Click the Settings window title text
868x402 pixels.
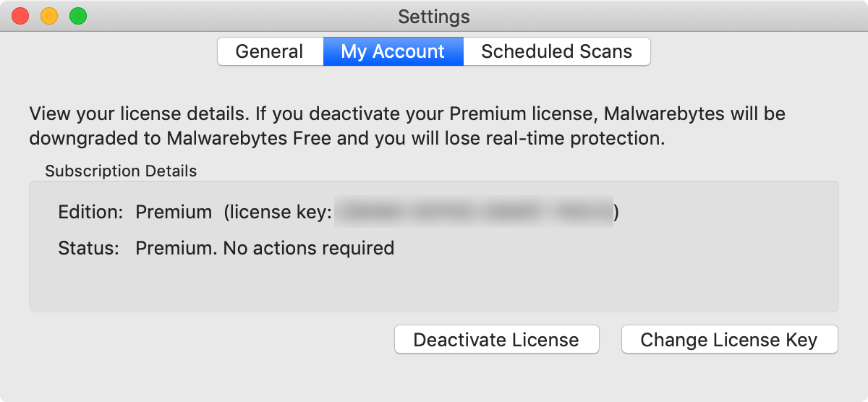tap(434, 16)
